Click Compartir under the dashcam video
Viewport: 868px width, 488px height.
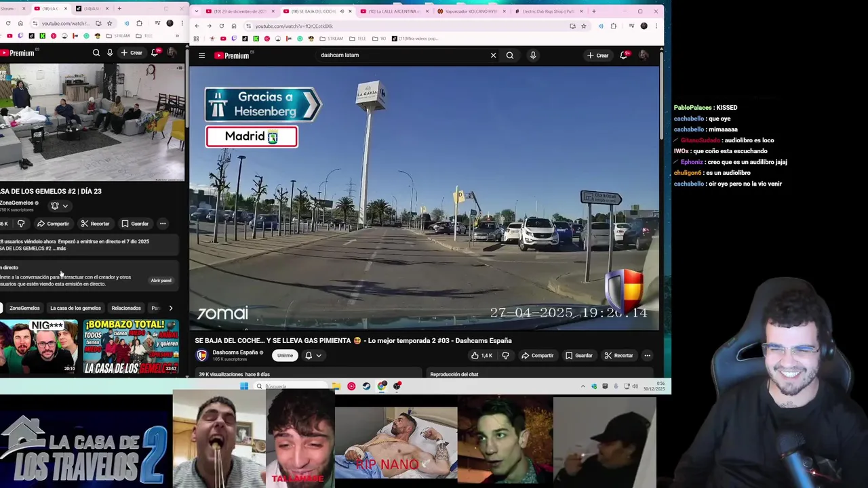pos(537,355)
